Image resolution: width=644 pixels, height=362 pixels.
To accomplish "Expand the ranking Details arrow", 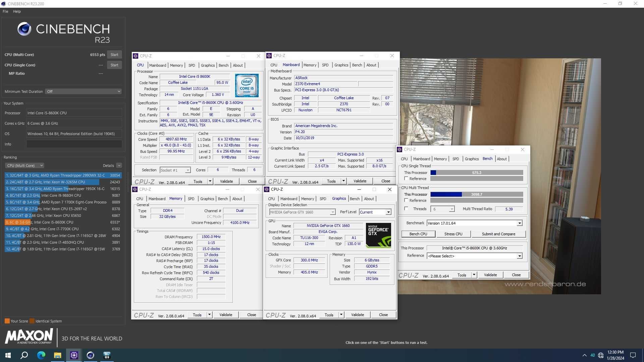I will pyautogui.click(x=119, y=166).
